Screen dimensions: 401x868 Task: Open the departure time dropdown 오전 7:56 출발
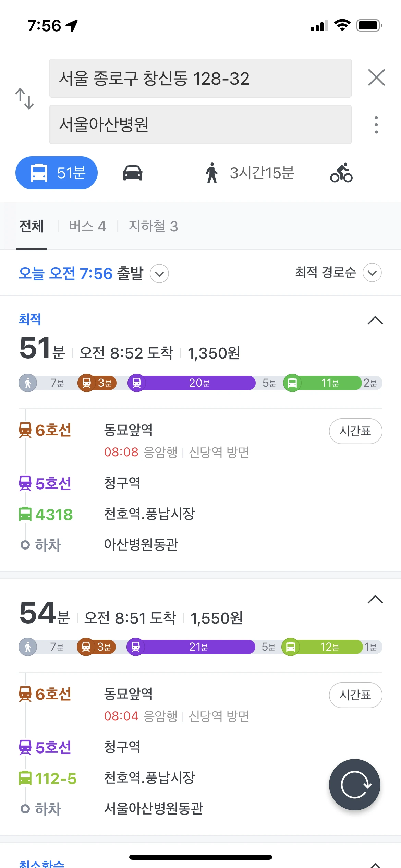[x=93, y=274]
